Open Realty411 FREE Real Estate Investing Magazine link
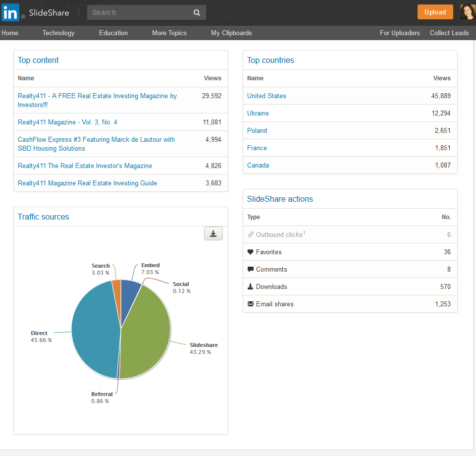The image size is (476, 456). tap(97, 100)
